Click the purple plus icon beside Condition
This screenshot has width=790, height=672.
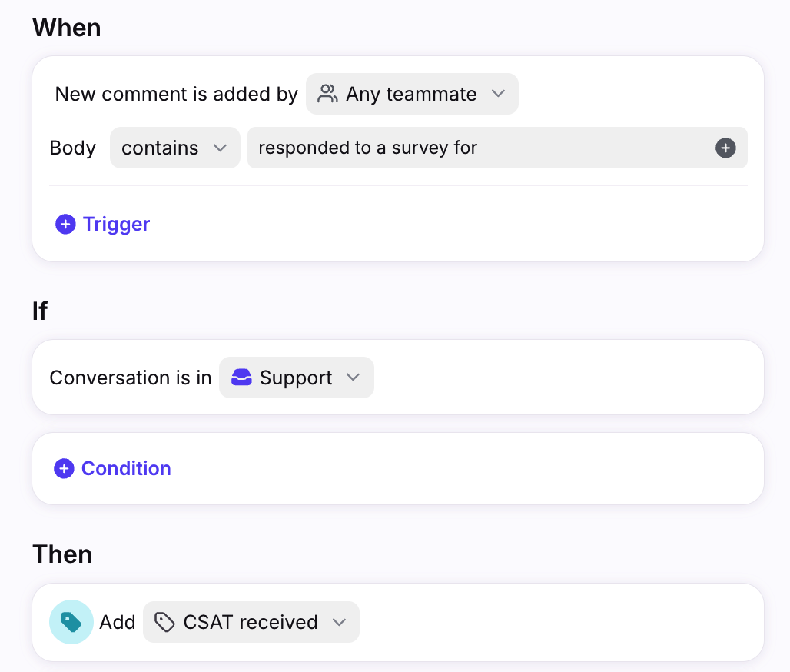64,468
